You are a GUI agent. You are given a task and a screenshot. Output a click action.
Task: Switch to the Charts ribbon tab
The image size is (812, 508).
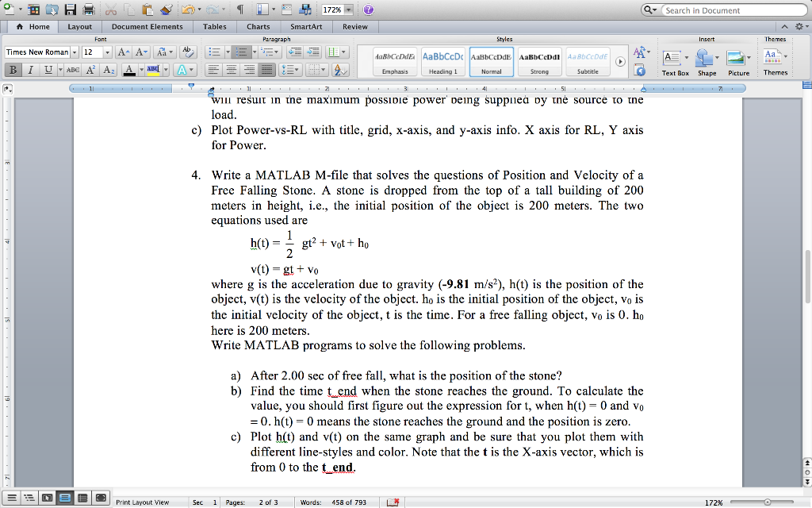coord(258,26)
